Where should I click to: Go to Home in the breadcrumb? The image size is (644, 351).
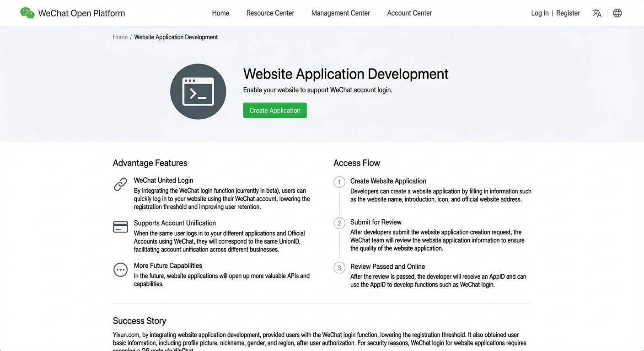[x=120, y=37]
